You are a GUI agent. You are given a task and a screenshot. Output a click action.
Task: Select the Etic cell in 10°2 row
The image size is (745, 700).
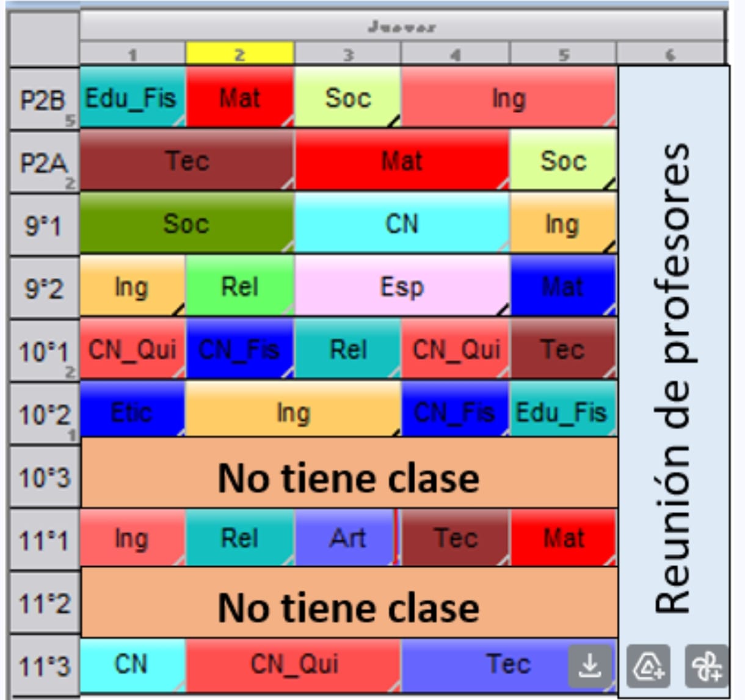pyautogui.click(x=132, y=413)
